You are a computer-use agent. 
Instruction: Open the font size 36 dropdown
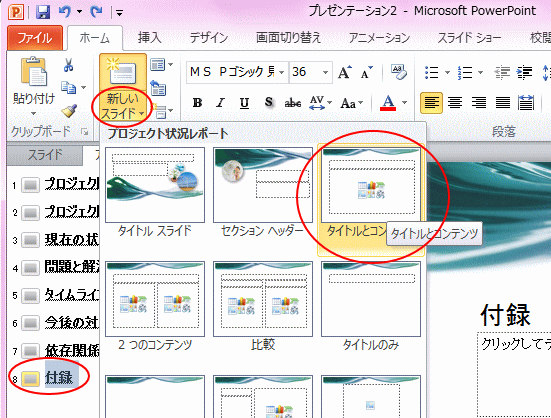(x=325, y=72)
